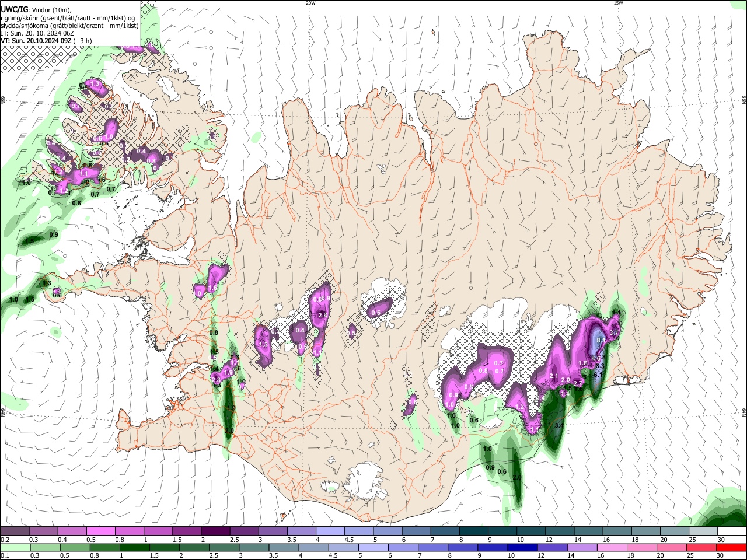Select the dark teal 8–9 swatch, upper scale

[x=473, y=531]
